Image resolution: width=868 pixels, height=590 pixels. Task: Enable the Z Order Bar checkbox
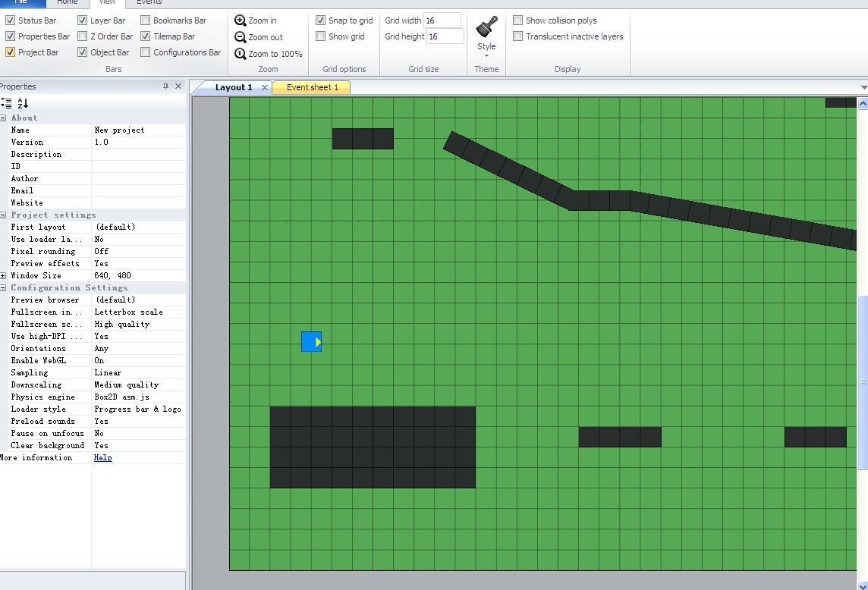pyautogui.click(x=82, y=36)
